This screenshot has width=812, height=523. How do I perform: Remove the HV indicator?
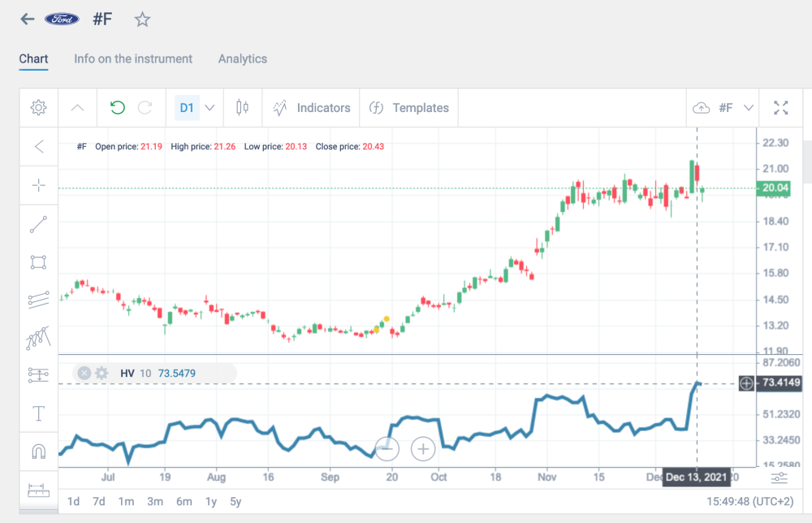(84, 373)
